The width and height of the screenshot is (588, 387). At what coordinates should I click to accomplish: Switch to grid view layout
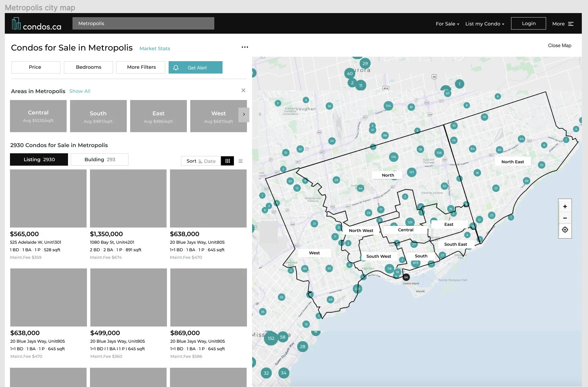pyautogui.click(x=227, y=161)
